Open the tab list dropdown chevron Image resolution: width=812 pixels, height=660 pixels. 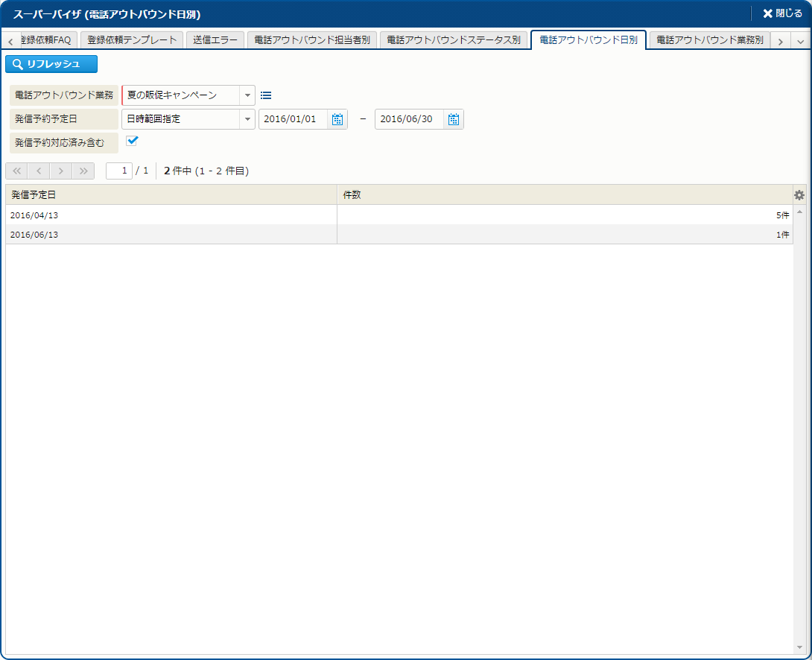(x=801, y=42)
